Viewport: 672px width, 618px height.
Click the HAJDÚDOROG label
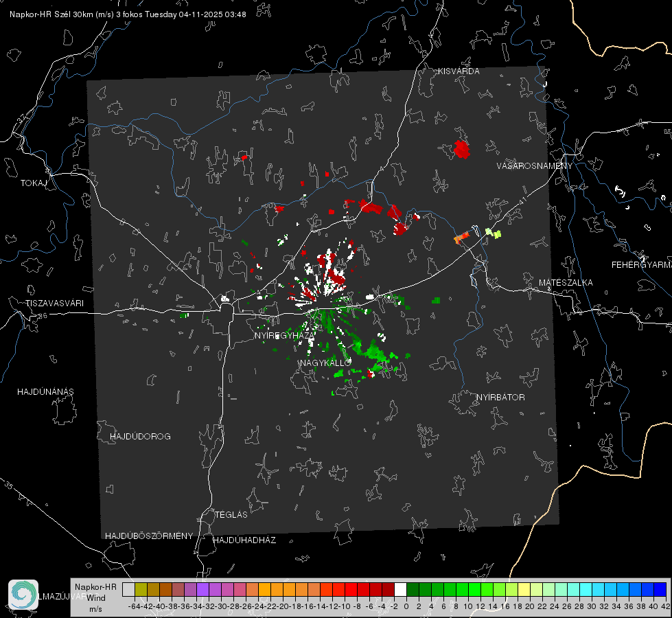140,437
